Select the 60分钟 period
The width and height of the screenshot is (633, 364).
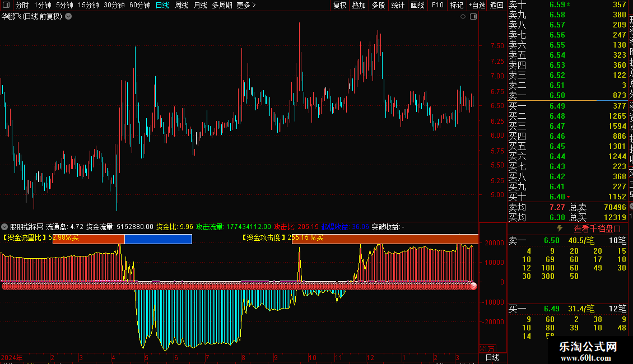(x=139, y=5)
